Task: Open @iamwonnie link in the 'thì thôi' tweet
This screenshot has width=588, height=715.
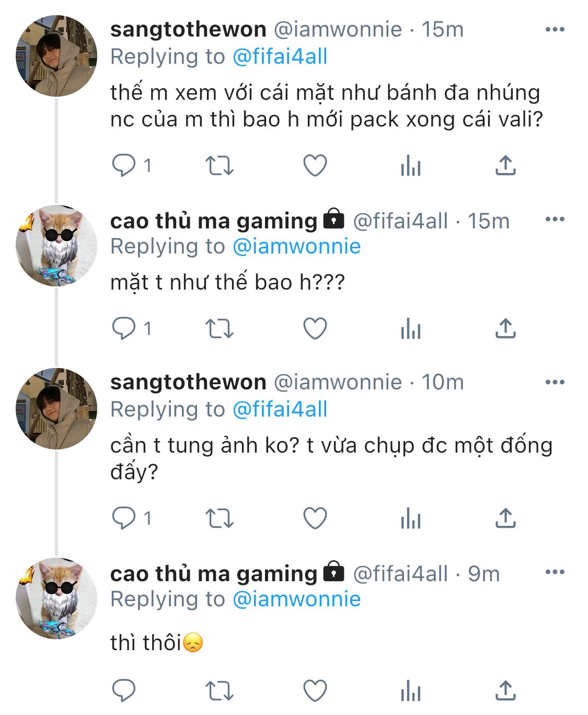Action: [x=296, y=599]
